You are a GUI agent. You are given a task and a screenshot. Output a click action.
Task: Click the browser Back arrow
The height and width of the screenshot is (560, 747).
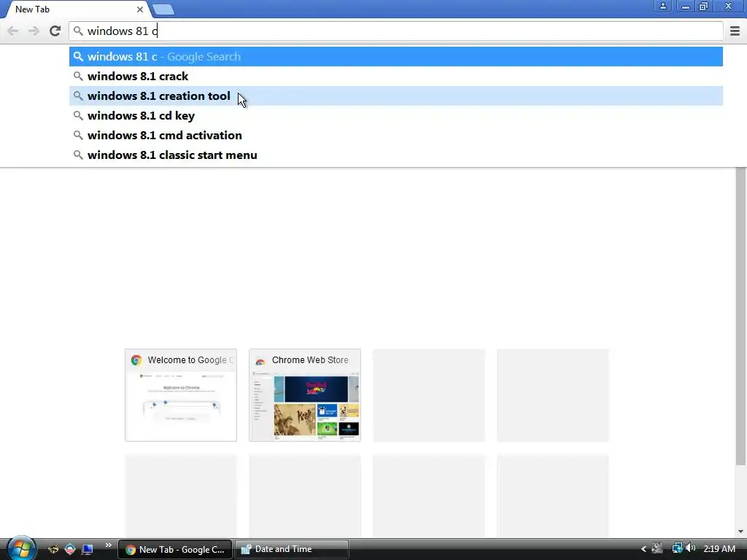coord(13,31)
